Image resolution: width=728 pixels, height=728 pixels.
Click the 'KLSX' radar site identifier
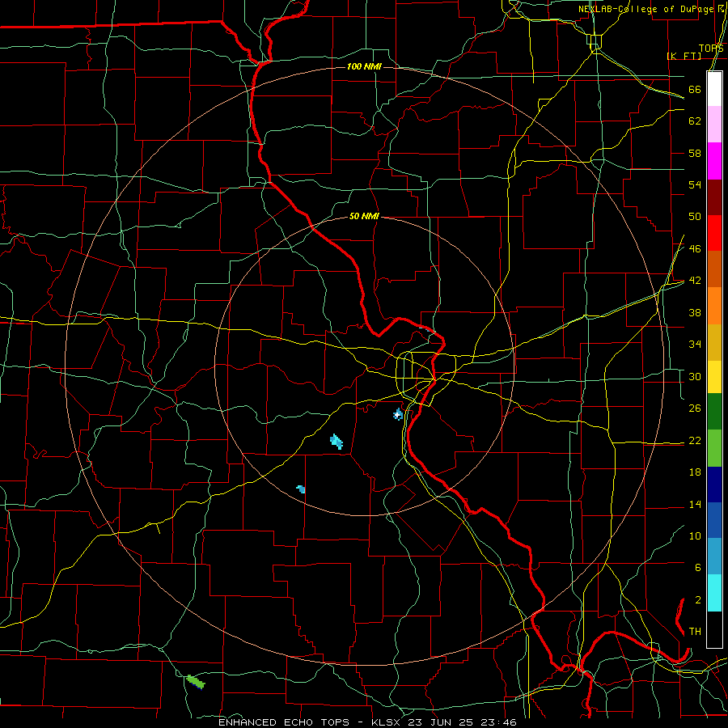(387, 722)
